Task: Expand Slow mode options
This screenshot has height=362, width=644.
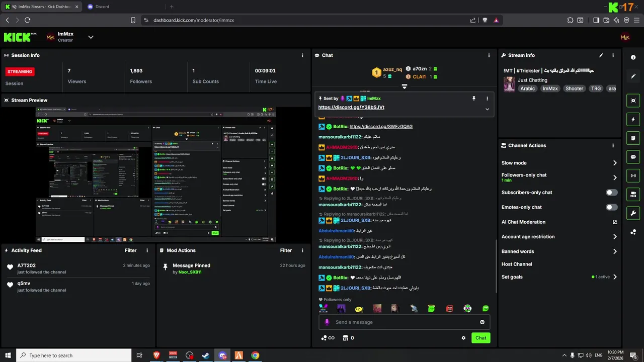Action: click(x=614, y=163)
